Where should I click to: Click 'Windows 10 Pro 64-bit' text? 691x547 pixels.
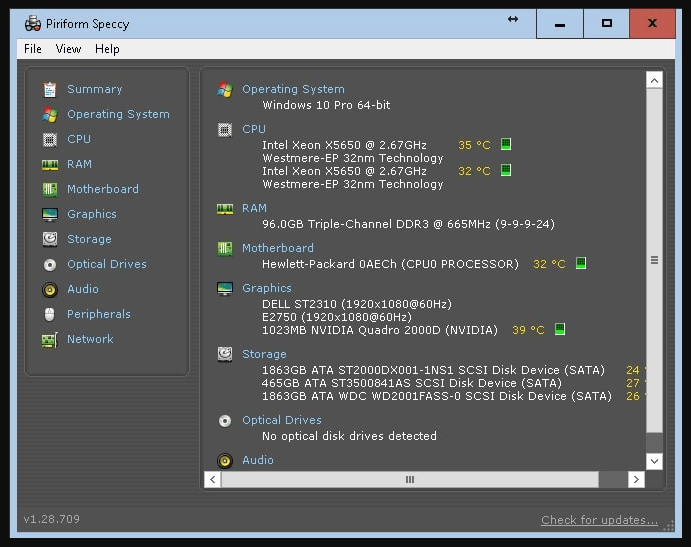pos(326,105)
